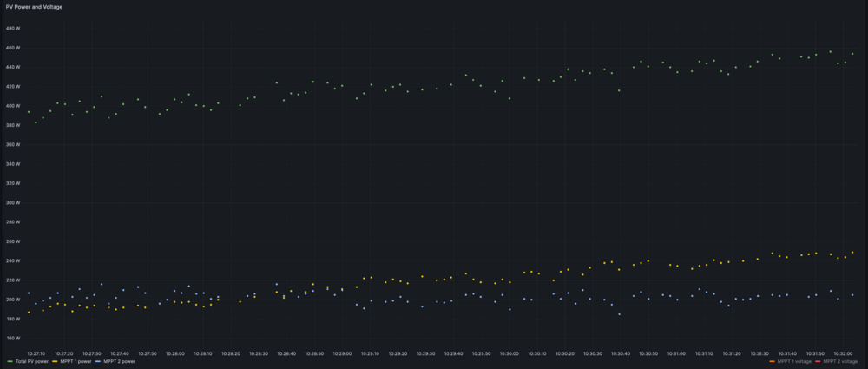The width and height of the screenshot is (868, 369).
Task: Click the 160 W y-axis label
Action: (12, 339)
